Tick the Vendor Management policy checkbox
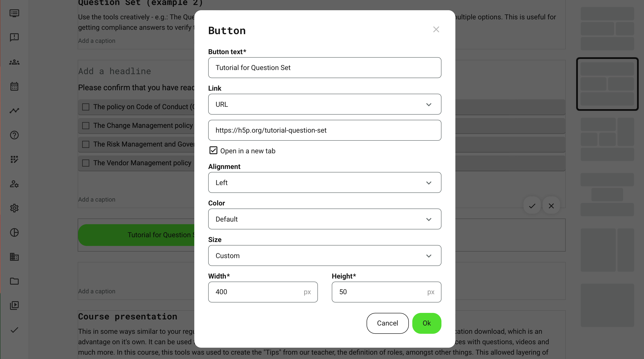This screenshot has height=359, width=644. point(86,163)
